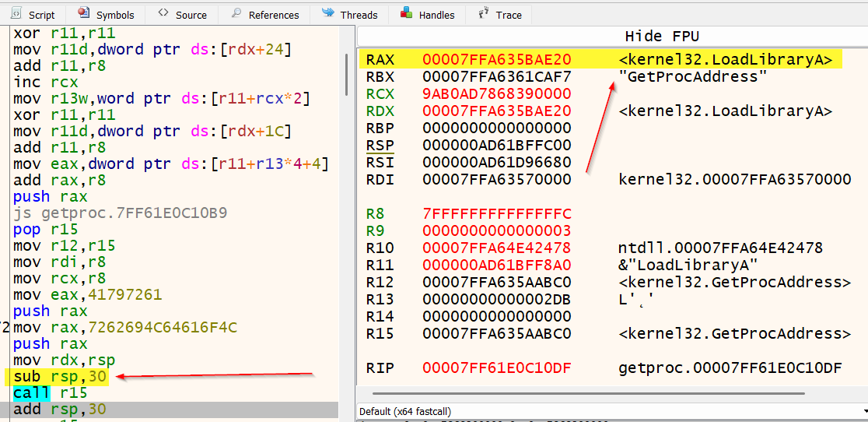Click the Symbols tab icon
The width and height of the screenshot is (868, 422).
click(x=83, y=13)
